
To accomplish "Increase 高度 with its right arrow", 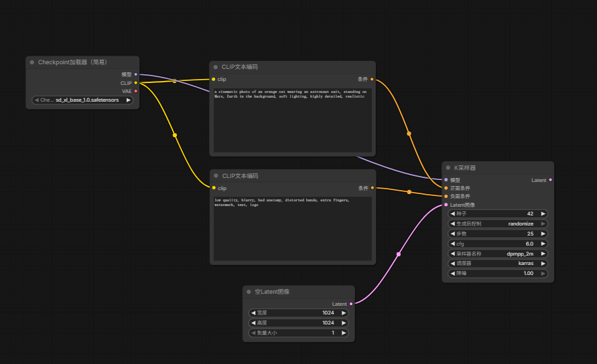I will pyautogui.click(x=344, y=323).
